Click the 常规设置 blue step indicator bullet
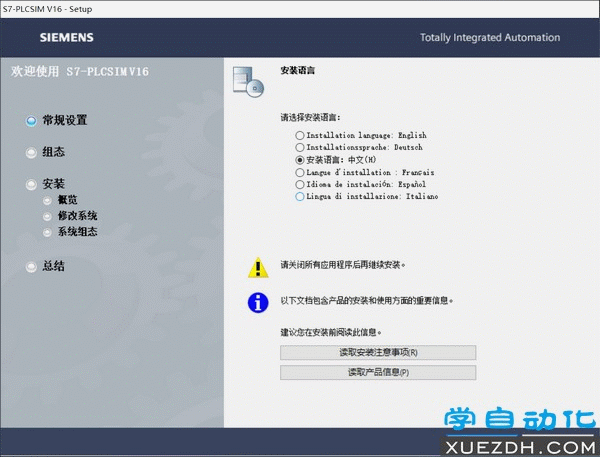600x457 pixels. (x=31, y=121)
